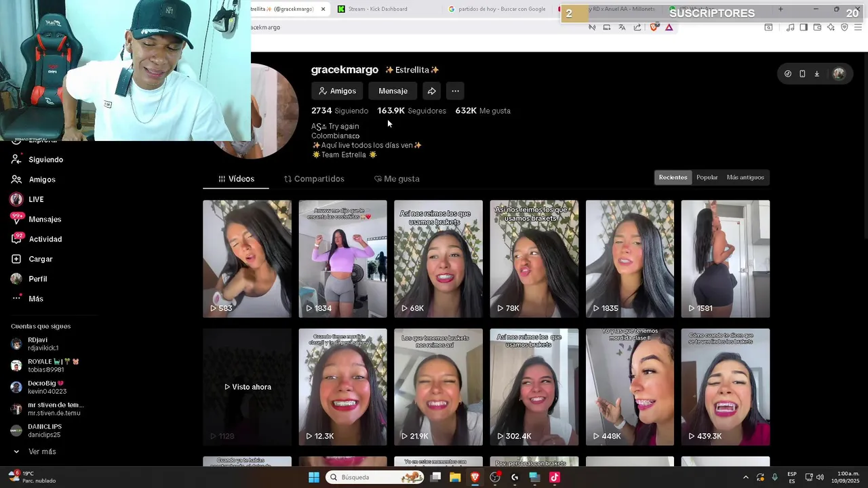Open the Amigos sidebar section
This screenshot has height=488, width=868.
[33, 180]
